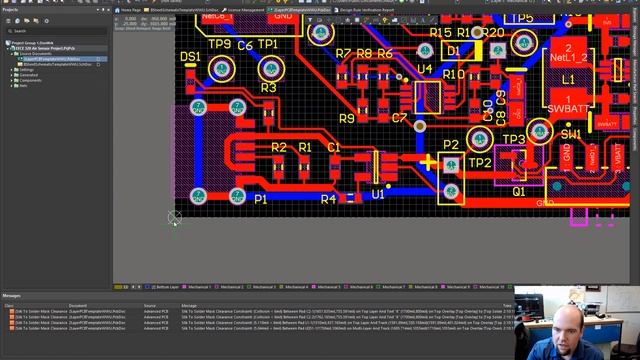The height and width of the screenshot is (360, 640).
Task: Expand the Components folder
Action: (12, 80)
